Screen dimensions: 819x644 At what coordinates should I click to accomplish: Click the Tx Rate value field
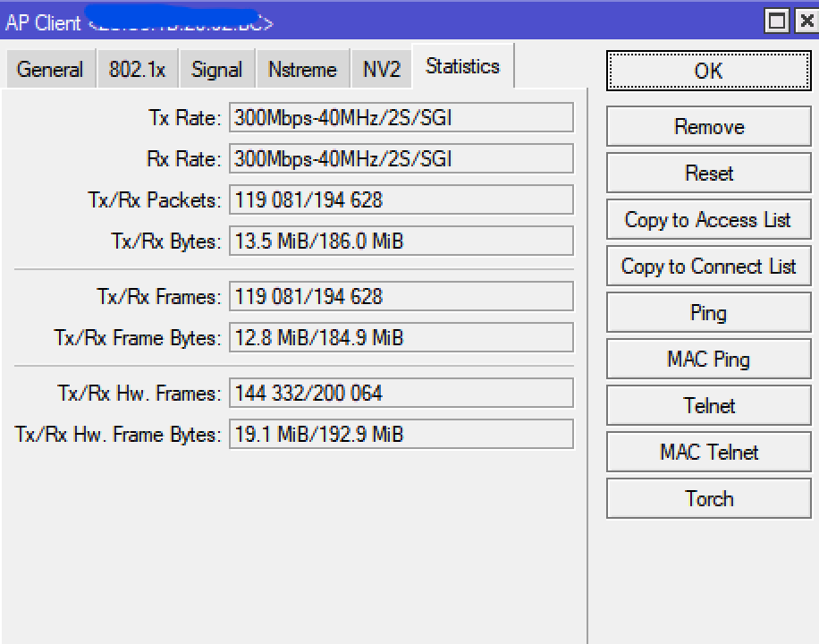point(401,117)
